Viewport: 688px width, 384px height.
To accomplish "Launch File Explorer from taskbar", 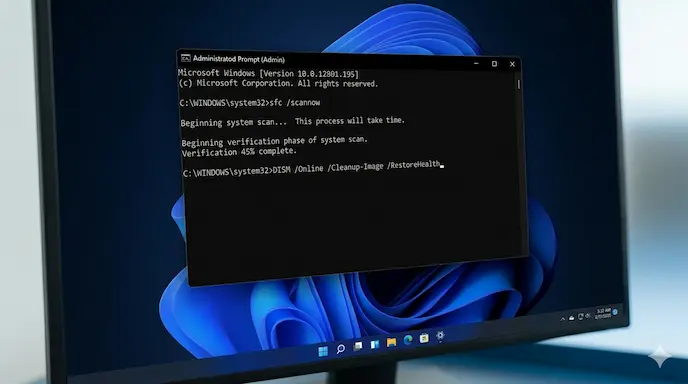I will (x=391, y=342).
